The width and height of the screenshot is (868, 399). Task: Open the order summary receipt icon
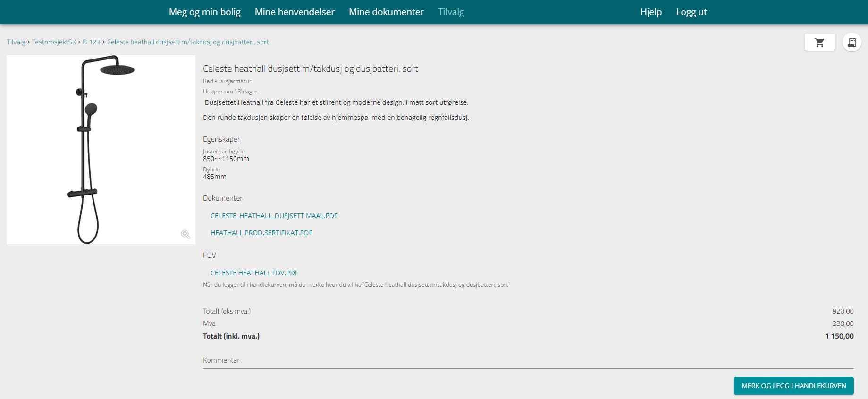[x=852, y=42]
